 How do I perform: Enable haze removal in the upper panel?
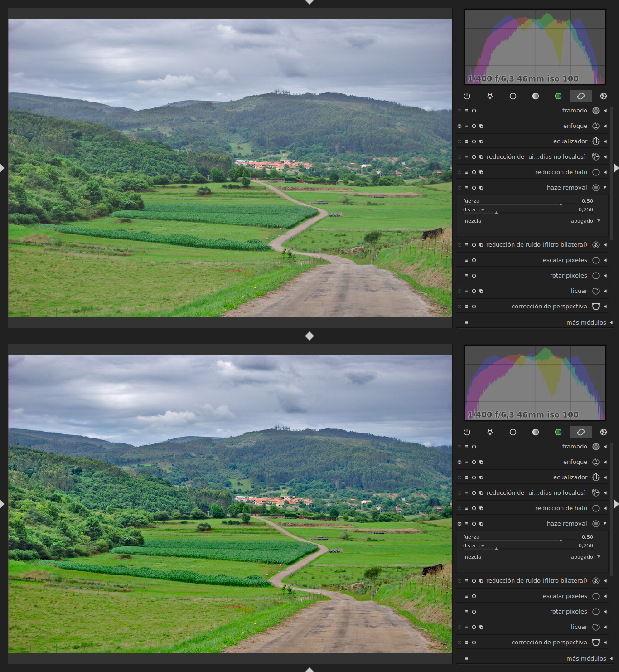[x=459, y=188]
